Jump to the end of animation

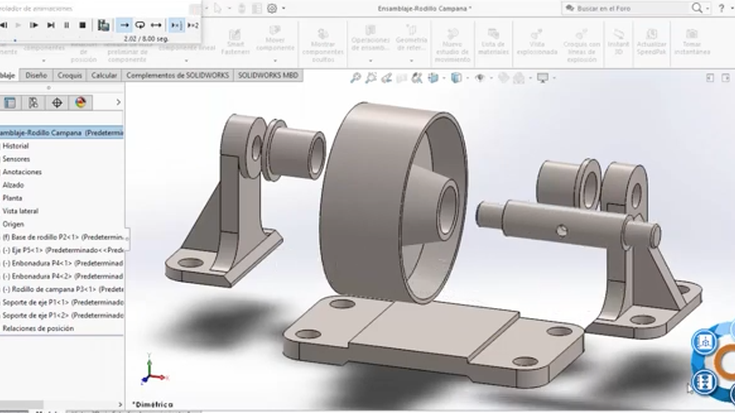pos(51,25)
